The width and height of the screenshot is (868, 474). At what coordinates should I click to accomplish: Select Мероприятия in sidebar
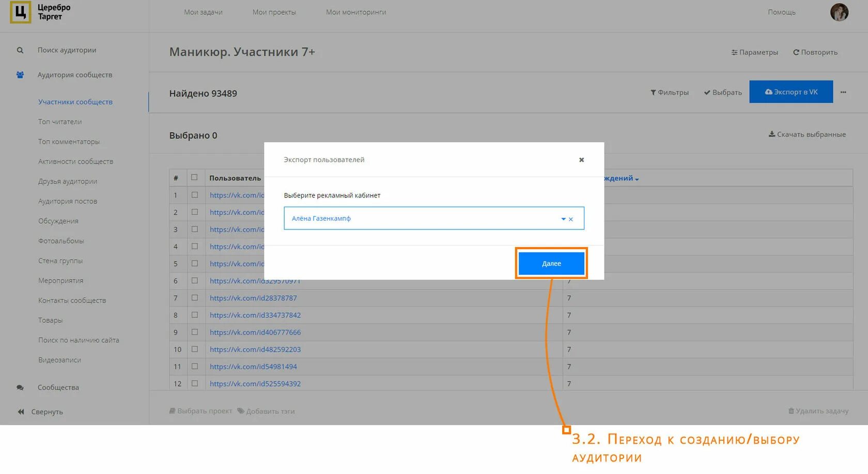(60, 281)
